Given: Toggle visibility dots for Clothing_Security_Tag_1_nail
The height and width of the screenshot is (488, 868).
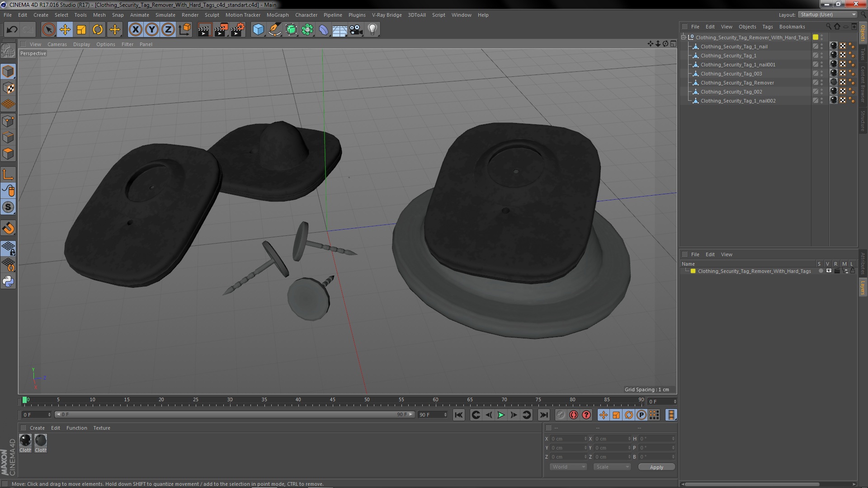Looking at the screenshot, I should (822, 47).
